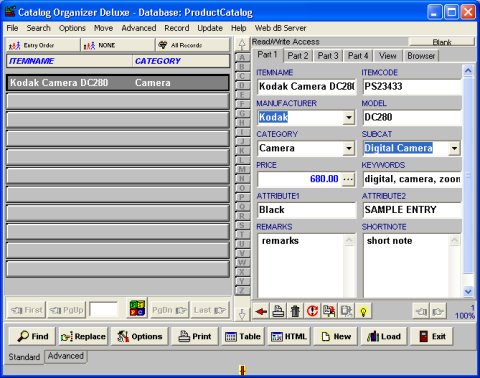Delete record using the trash can icon
480x378 pixels.
pyautogui.click(x=295, y=311)
